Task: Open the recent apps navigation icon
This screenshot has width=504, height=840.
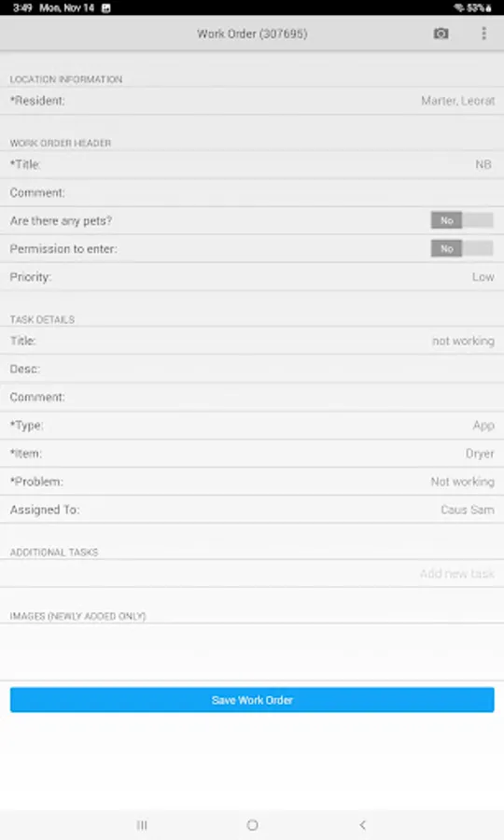Action: pyautogui.click(x=142, y=825)
